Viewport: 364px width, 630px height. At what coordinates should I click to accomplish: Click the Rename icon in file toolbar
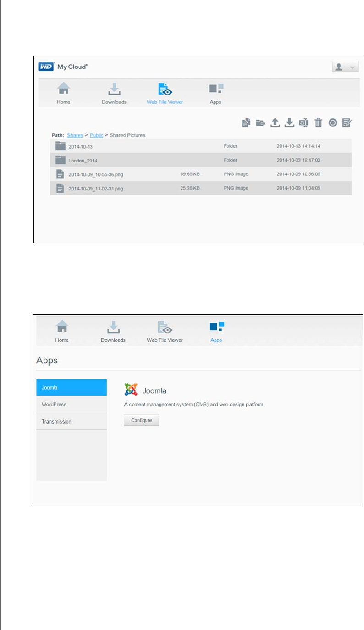click(303, 123)
